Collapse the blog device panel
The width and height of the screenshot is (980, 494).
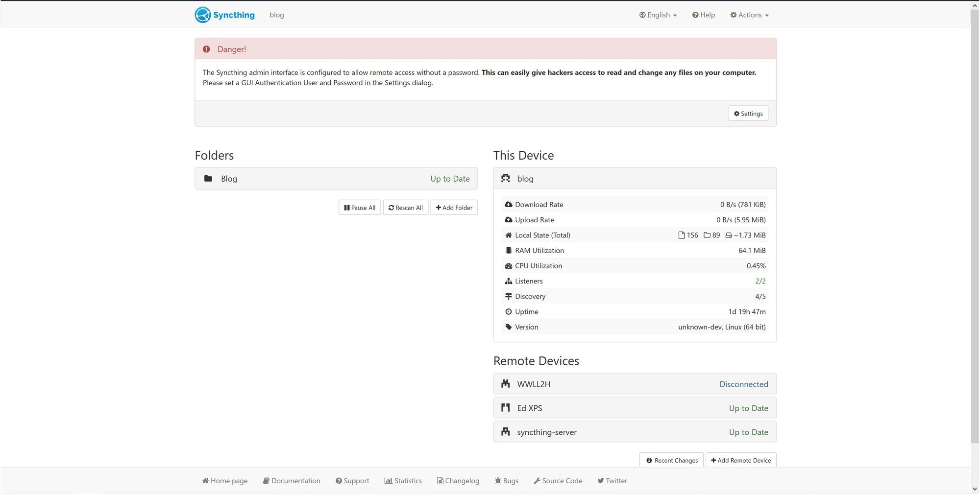(635, 178)
